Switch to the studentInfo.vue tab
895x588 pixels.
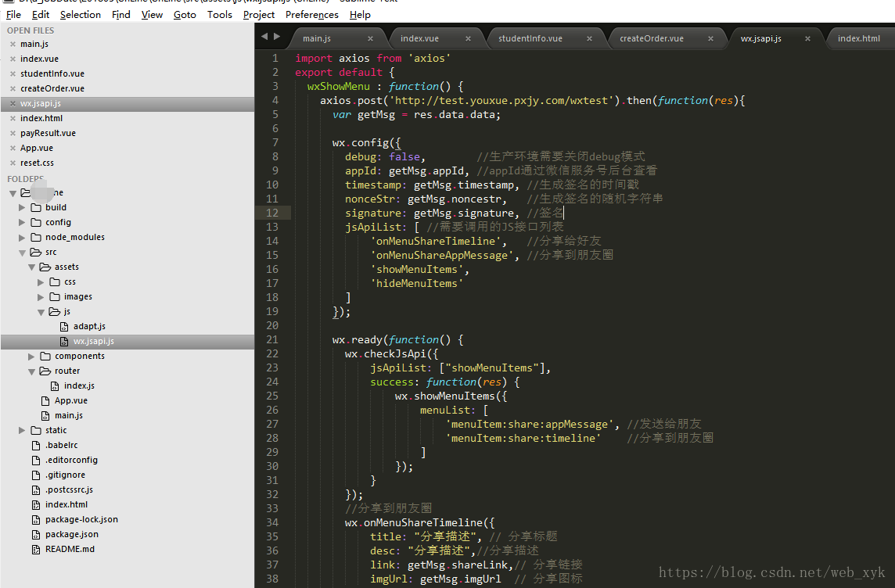530,39
